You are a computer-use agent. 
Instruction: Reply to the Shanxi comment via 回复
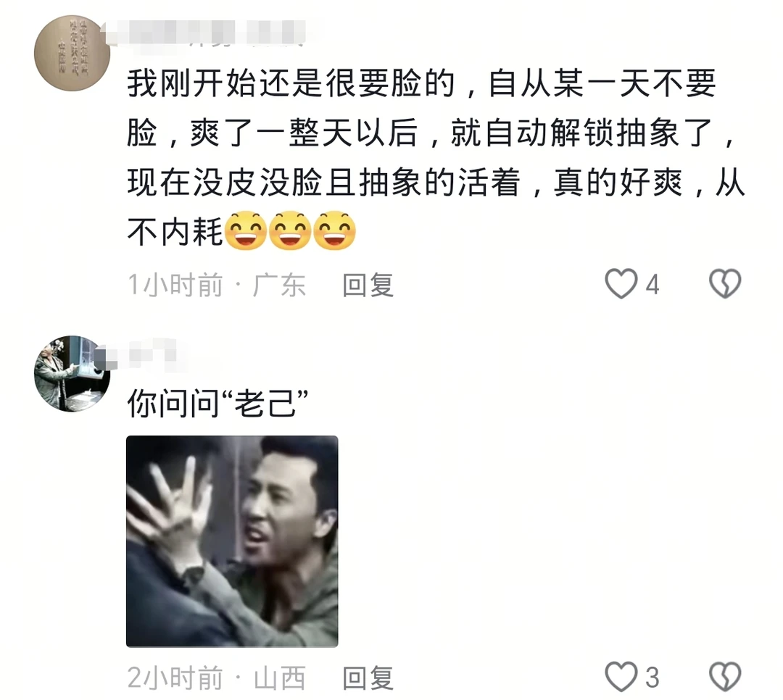click(x=368, y=678)
